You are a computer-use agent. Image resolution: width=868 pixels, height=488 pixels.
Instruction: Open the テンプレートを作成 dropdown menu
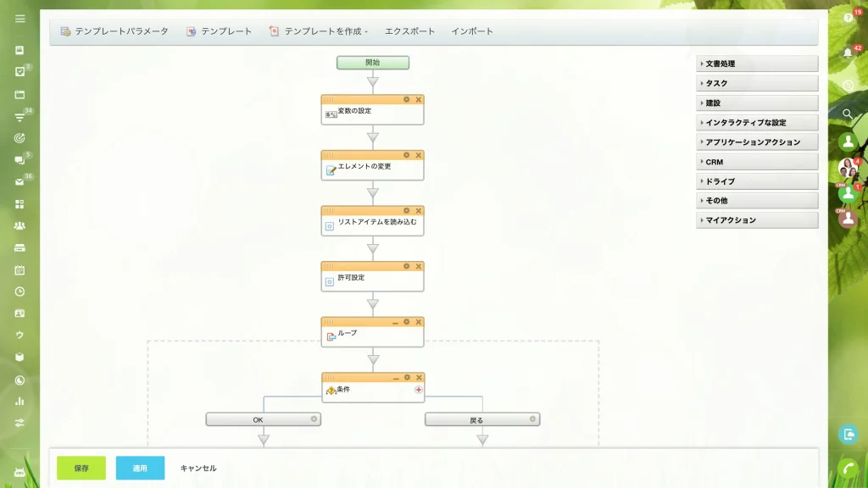(319, 31)
